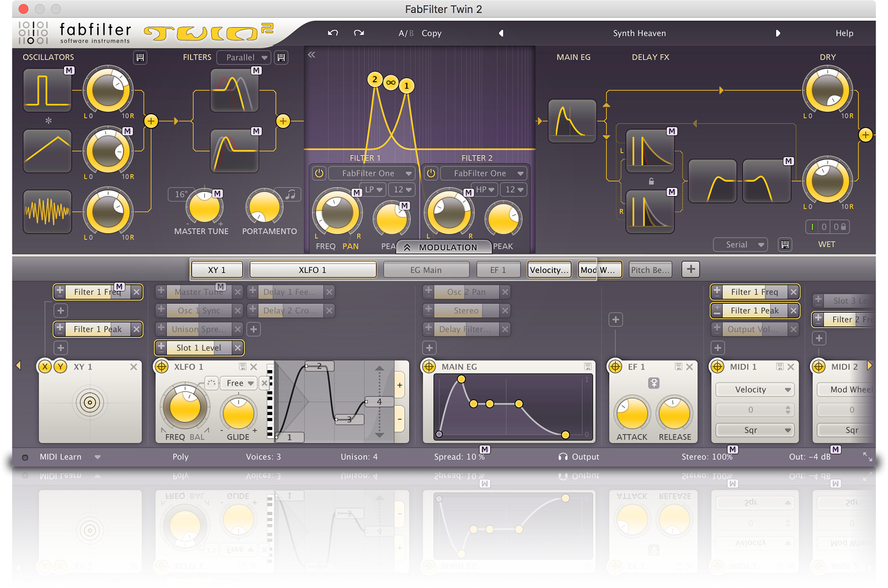Viewport: 888px width, 588px height.
Task: Switch to the EG Main modulation tab
Action: [426, 269]
